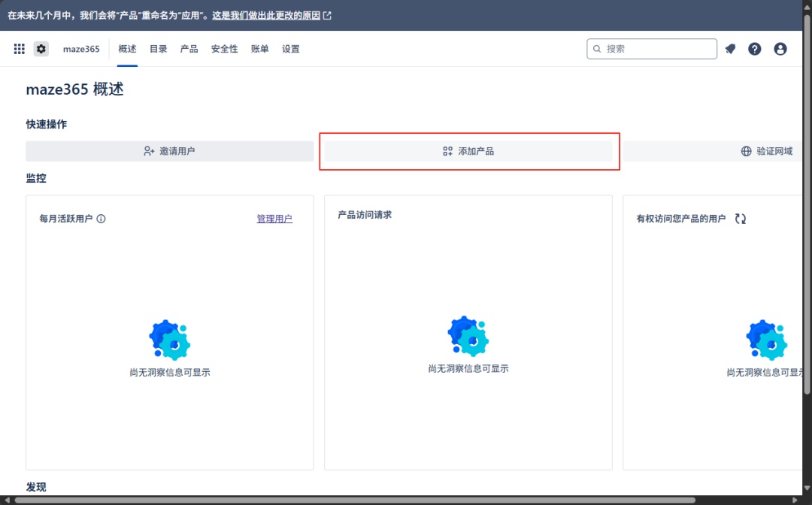Open your profile avatar menu
The width and height of the screenshot is (812, 505).
pos(780,48)
